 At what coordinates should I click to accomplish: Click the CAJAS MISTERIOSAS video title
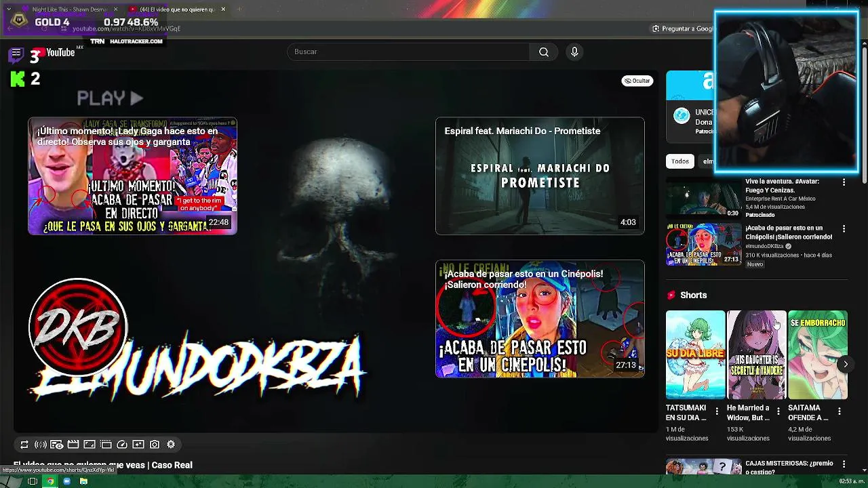click(789, 468)
